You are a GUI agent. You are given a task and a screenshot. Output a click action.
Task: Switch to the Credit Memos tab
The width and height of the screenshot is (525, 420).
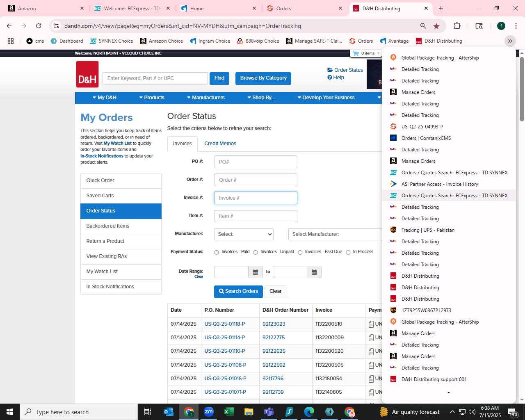220,144
